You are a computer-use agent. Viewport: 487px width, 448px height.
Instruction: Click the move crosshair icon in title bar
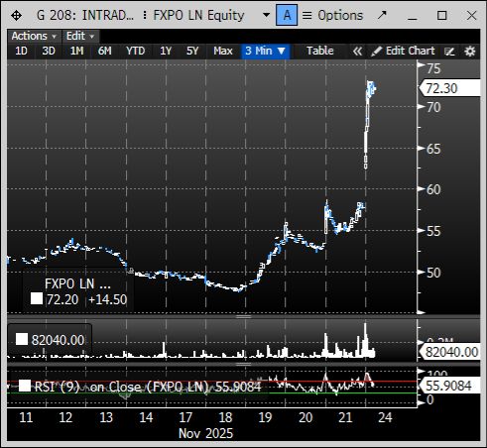16,15
